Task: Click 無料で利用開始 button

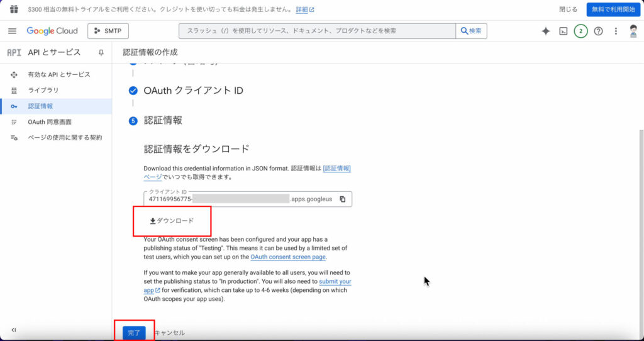Action: 614,9
